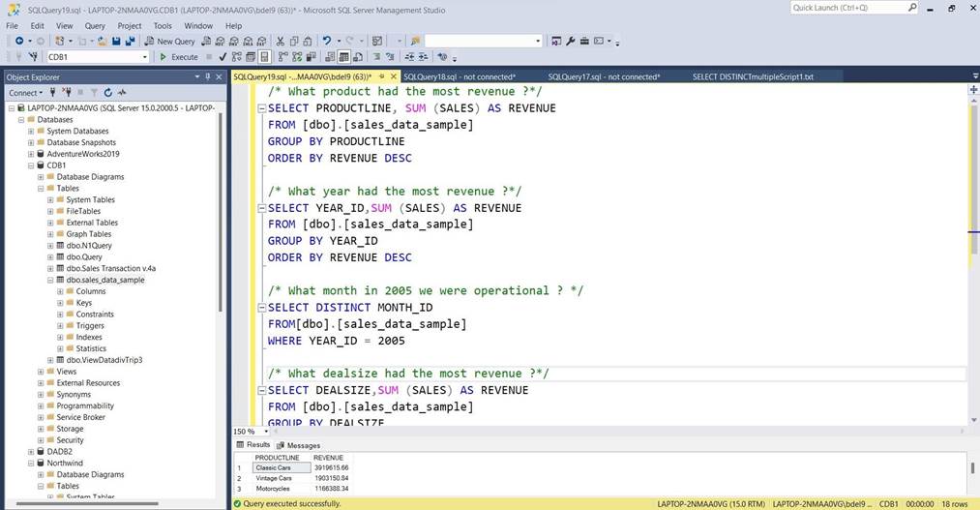The height and width of the screenshot is (510, 980).
Task: Refresh the Object Explorer tree
Action: coord(108,93)
